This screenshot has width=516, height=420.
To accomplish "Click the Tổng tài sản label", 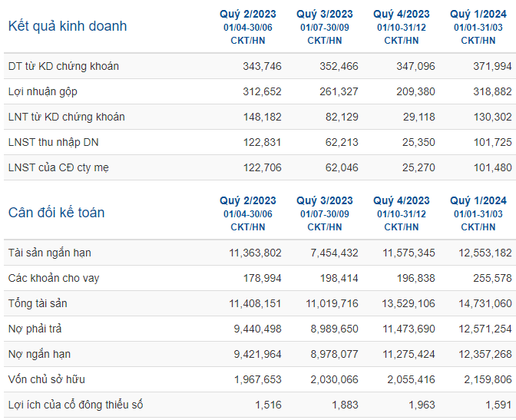I will coord(38,303).
